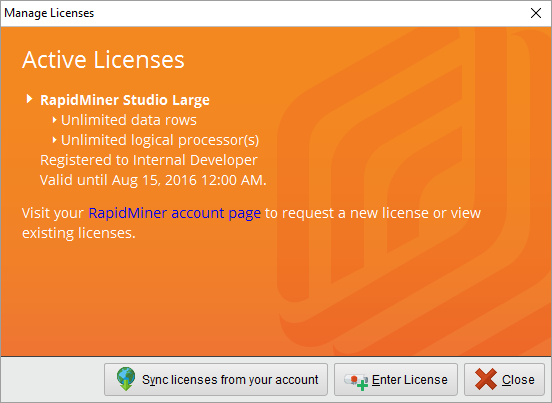The image size is (552, 403).
Task: Click the Valid until Aug 15, 2016 text
Action: pyautogui.click(x=153, y=180)
